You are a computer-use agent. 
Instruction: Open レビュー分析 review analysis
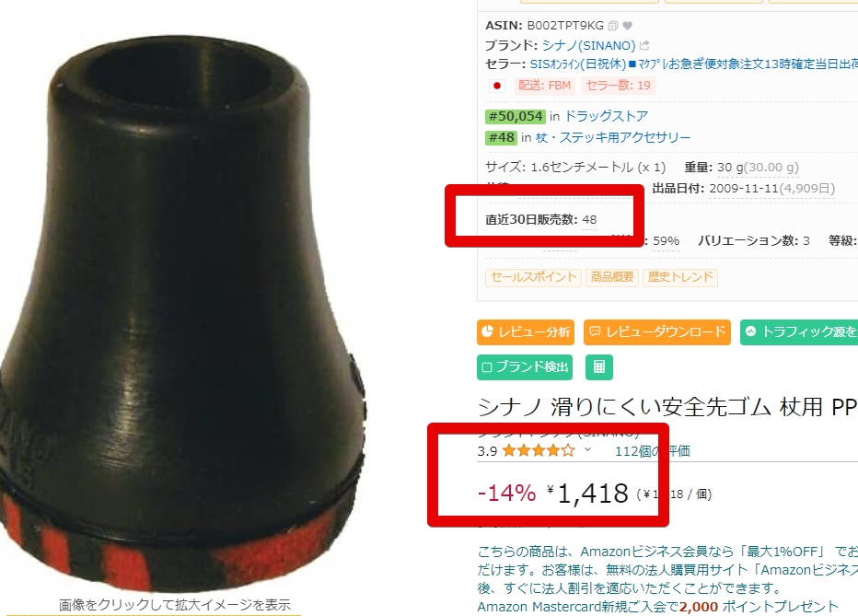526,332
